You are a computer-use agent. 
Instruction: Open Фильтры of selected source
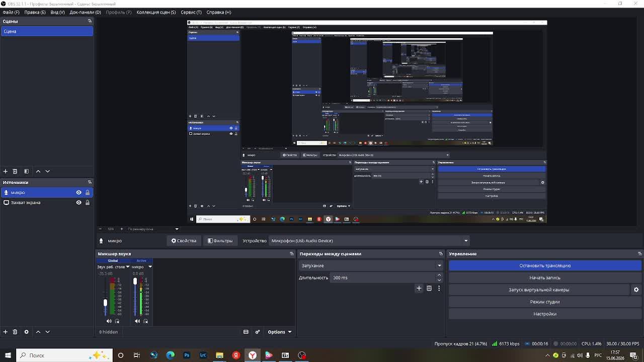click(220, 241)
